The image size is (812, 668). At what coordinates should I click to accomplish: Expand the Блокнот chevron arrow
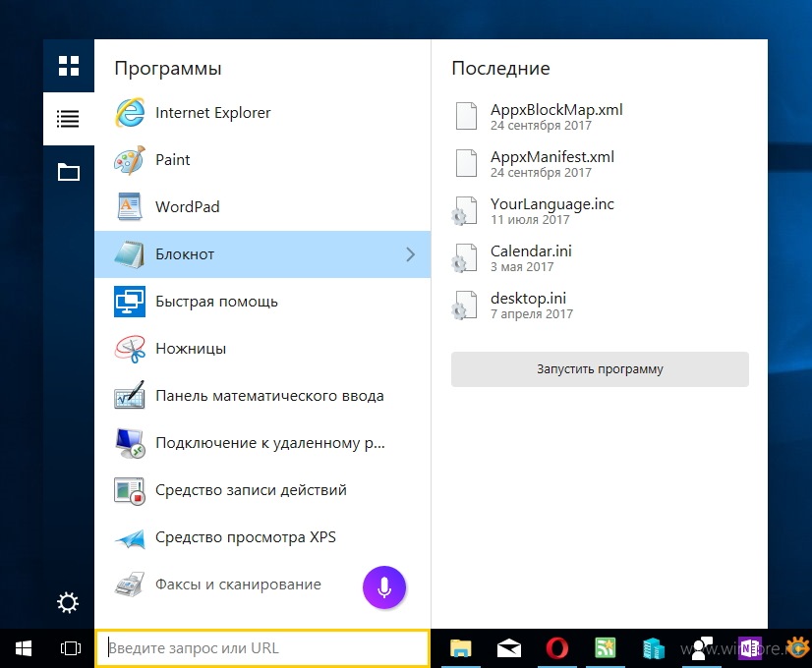pos(411,254)
